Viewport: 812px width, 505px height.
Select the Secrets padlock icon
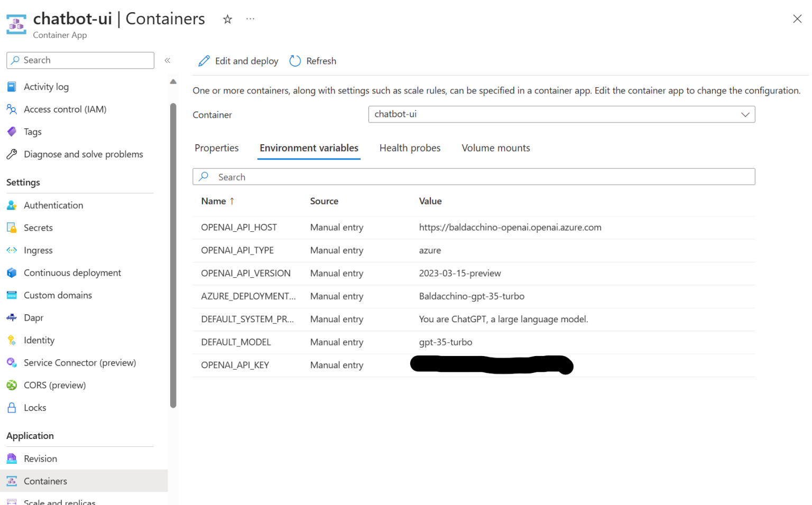tap(12, 227)
